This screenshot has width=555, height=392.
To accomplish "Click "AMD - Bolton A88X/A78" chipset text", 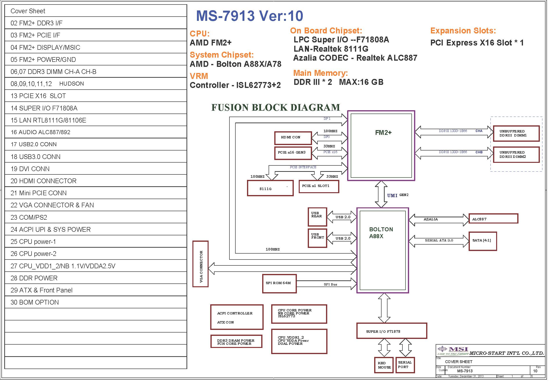I will coord(235,64).
